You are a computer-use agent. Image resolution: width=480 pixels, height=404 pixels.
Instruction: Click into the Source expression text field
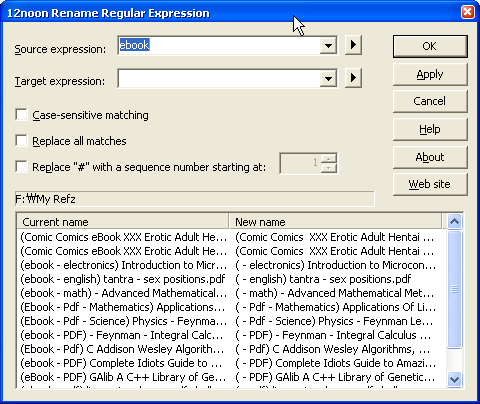click(219, 45)
